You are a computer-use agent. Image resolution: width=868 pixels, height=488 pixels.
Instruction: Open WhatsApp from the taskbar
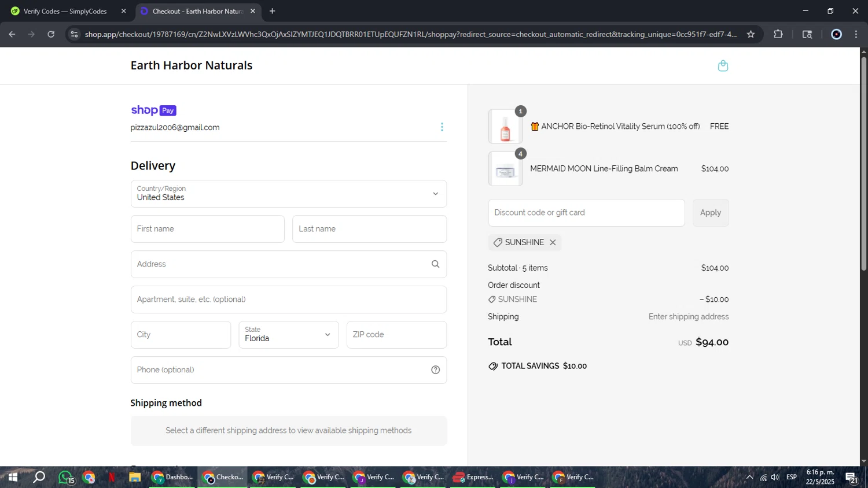(65, 478)
